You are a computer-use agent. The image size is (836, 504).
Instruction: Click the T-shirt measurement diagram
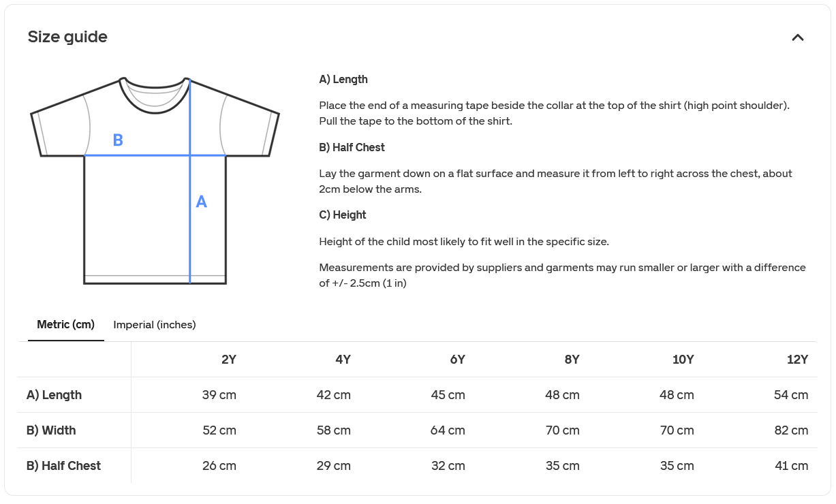[x=155, y=180]
